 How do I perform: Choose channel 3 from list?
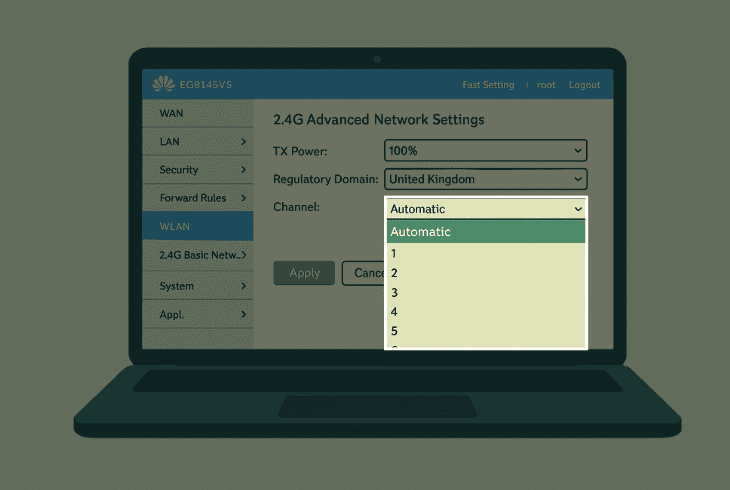pyautogui.click(x=485, y=292)
